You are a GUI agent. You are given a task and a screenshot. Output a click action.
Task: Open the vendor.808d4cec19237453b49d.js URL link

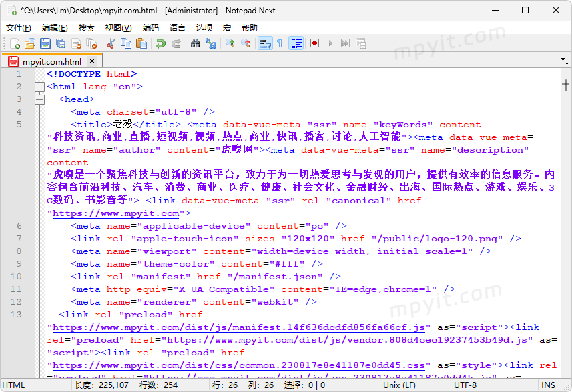coord(347,340)
